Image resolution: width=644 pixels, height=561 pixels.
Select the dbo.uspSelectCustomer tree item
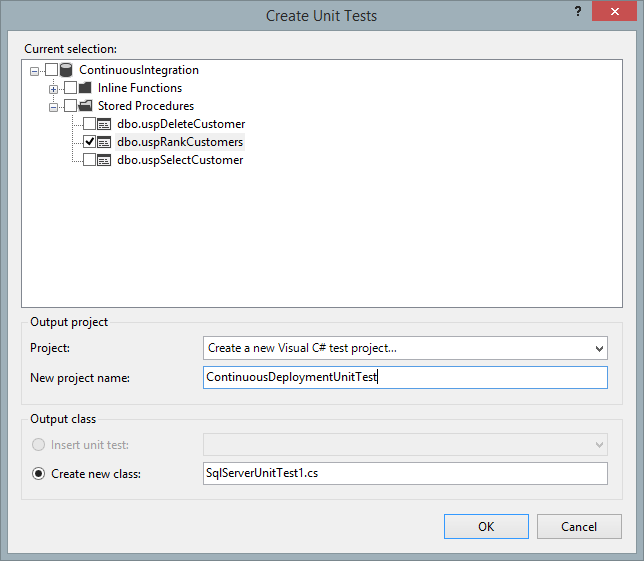pos(180,160)
